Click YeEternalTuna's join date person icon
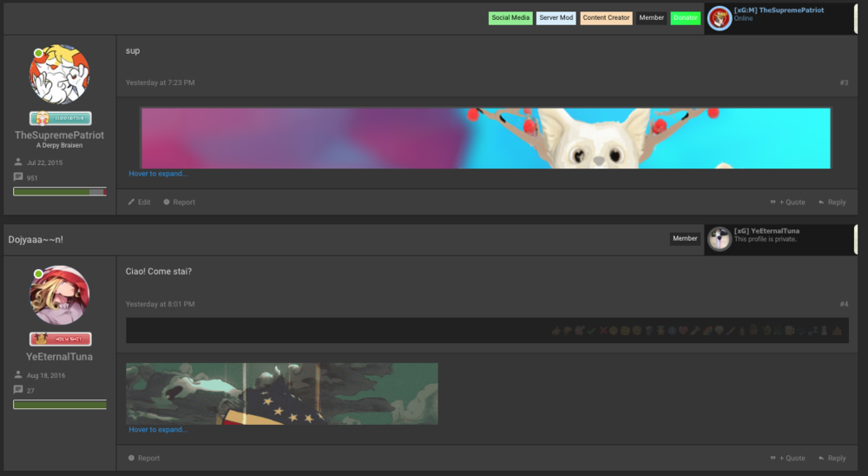The image size is (868, 476). [x=18, y=374]
